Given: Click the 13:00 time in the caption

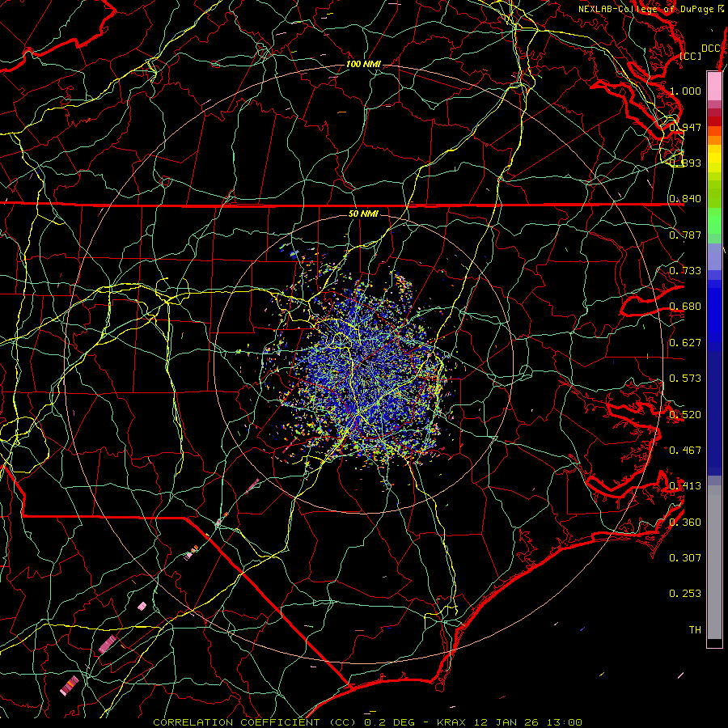Looking at the screenshot, I should pyautogui.click(x=564, y=722).
